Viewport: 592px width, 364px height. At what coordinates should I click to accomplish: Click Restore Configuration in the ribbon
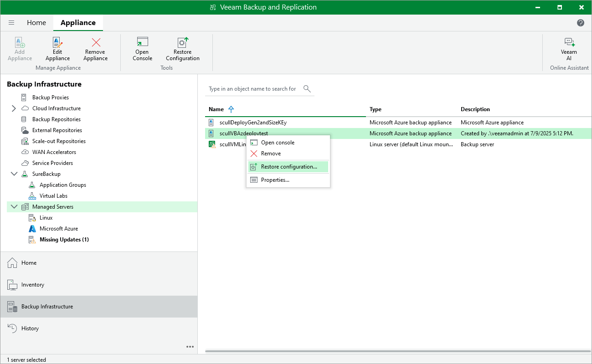pyautogui.click(x=183, y=49)
